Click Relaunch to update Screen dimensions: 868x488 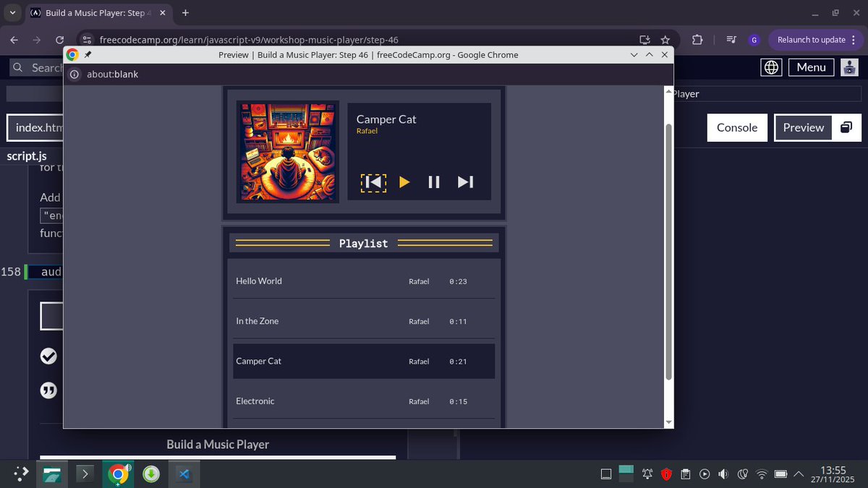(x=812, y=40)
